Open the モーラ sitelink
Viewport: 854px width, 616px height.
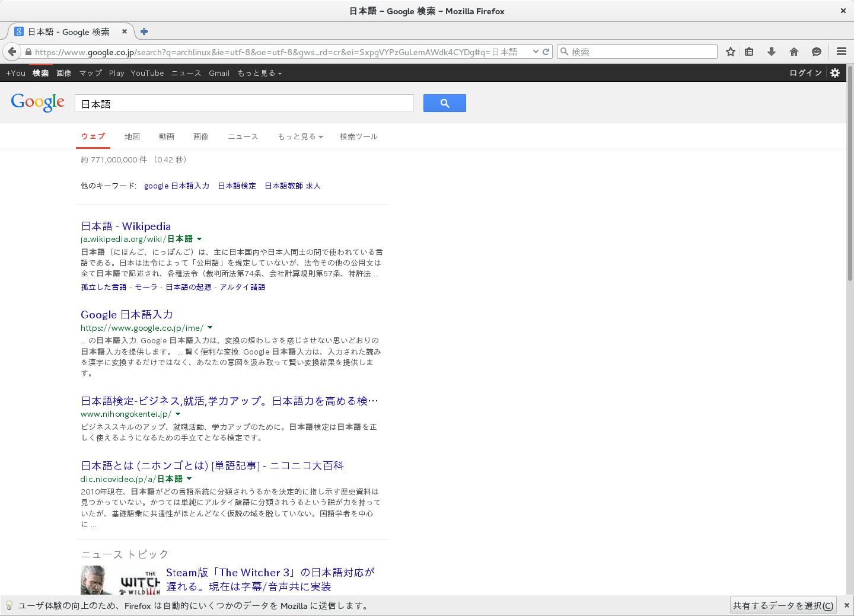pos(146,287)
